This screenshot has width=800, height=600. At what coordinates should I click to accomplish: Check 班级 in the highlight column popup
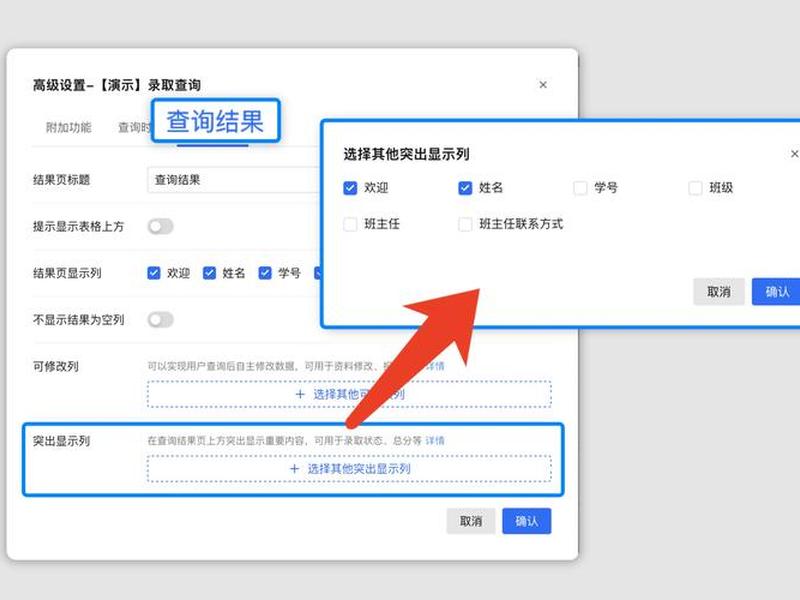695,188
